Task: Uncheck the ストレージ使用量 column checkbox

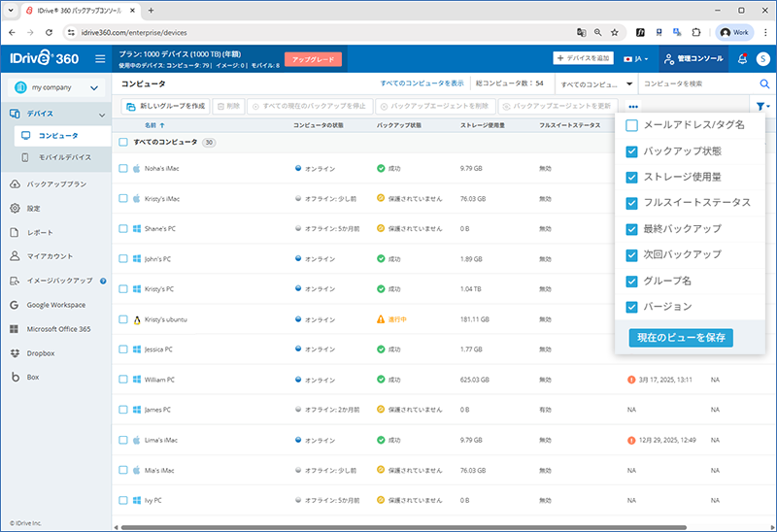Action: coord(632,178)
